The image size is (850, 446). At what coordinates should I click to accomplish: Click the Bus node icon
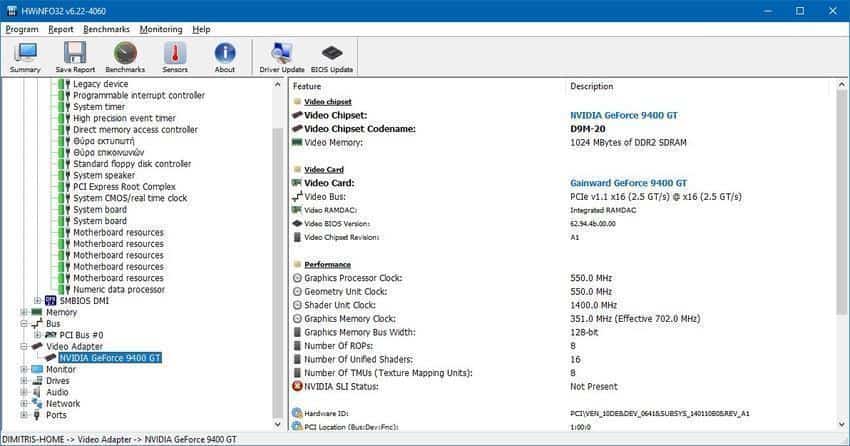tap(37, 324)
